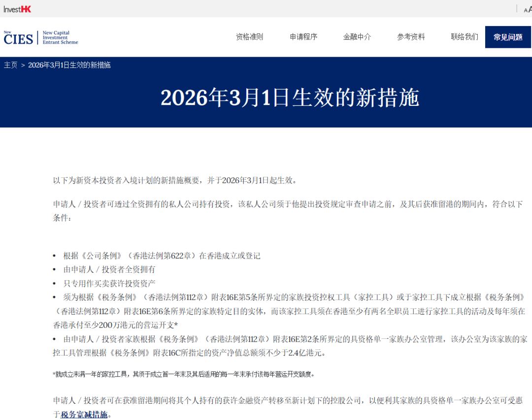Click the 常见问题 button
Image resolution: width=532 pixels, height=420 pixels.
[508, 37]
